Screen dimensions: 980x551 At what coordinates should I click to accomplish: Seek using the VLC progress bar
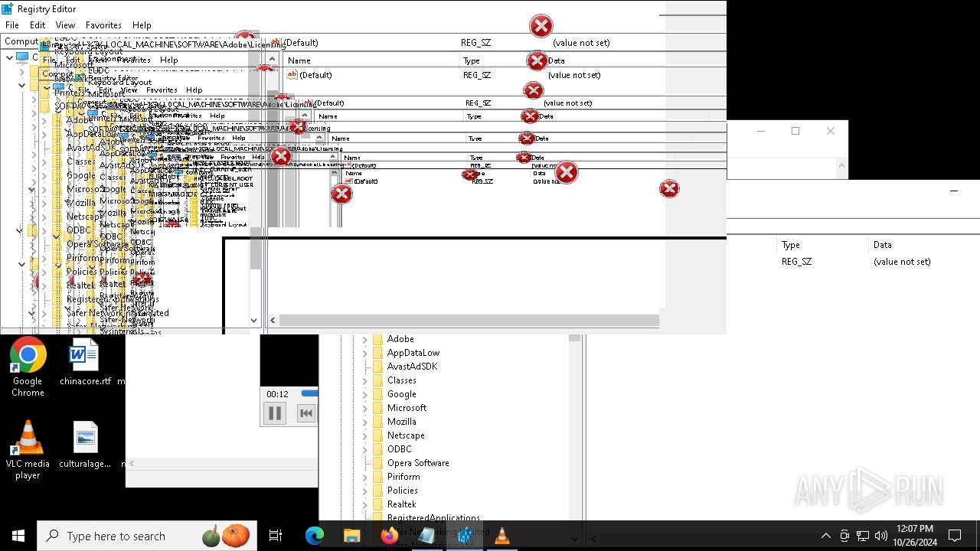coord(309,394)
